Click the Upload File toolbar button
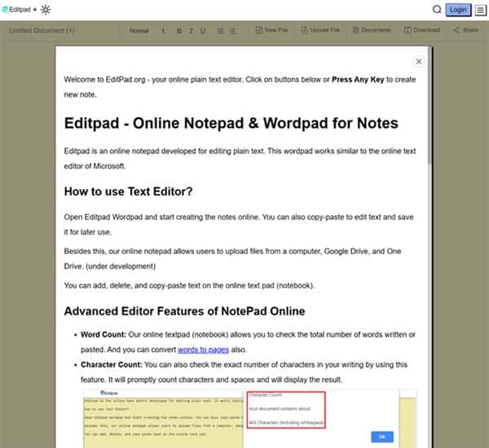The height and width of the screenshot is (448, 489). 320,30
